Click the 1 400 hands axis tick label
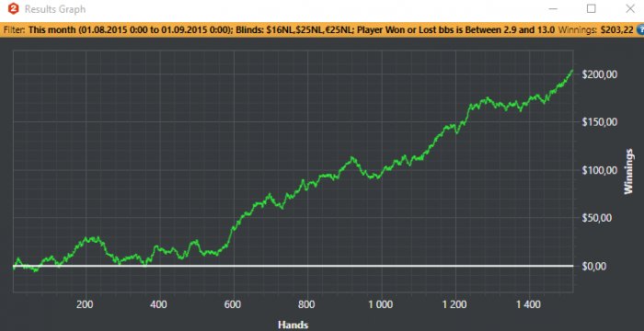This screenshot has height=331, width=644. [529, 304]
